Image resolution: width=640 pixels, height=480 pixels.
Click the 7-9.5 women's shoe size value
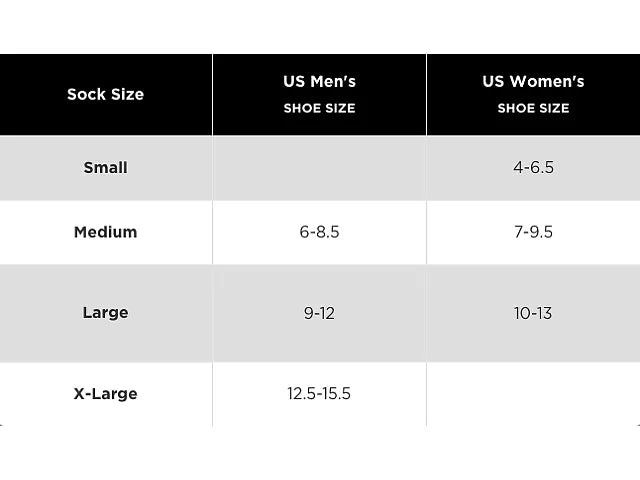click(x=533, y=232)
